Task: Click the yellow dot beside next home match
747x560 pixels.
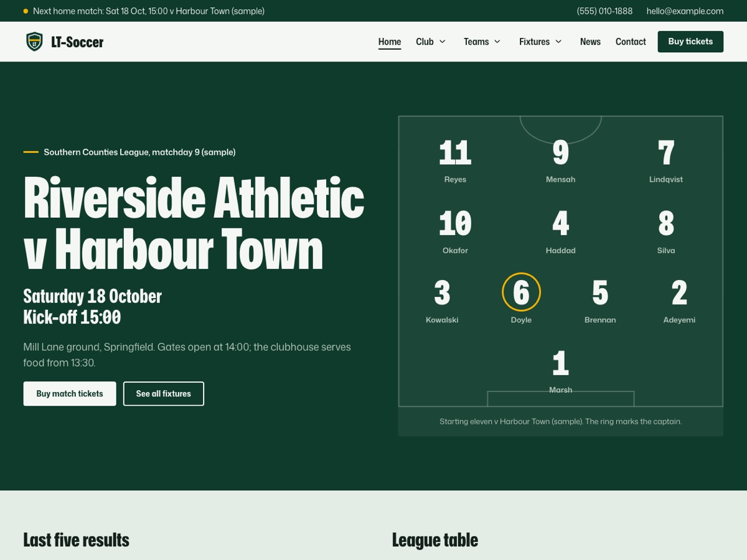Action: click(26, 11)
